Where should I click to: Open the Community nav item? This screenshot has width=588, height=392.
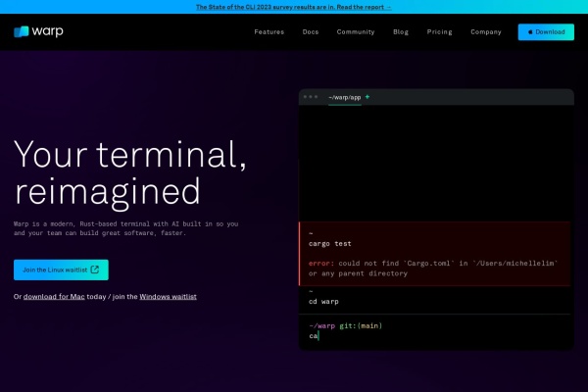pyautogui.click(x=356, y=32)
